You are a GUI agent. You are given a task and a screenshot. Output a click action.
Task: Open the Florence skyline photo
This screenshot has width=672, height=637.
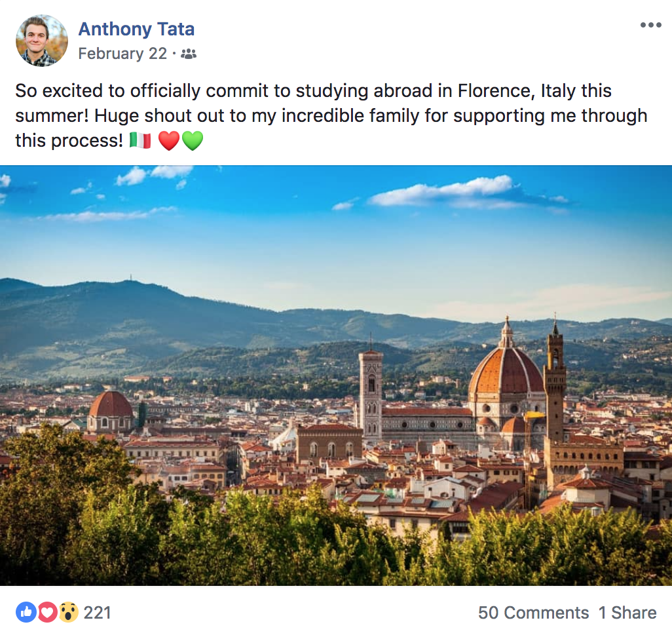336,376
